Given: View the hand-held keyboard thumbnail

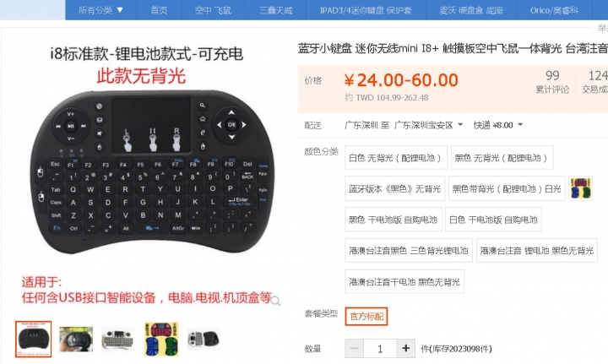Looking at the screenshot, I should (76, 340).
